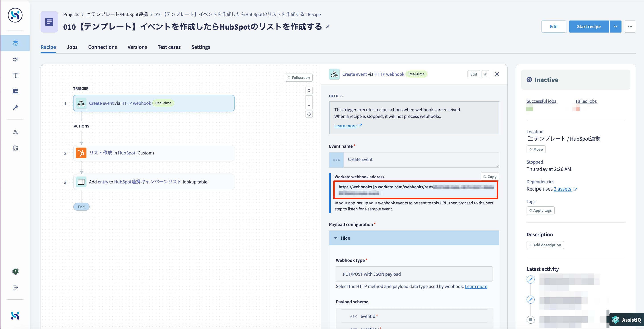Click the main Edit recipe button
This screenshot has width=644, height=329.
(554, 27)
